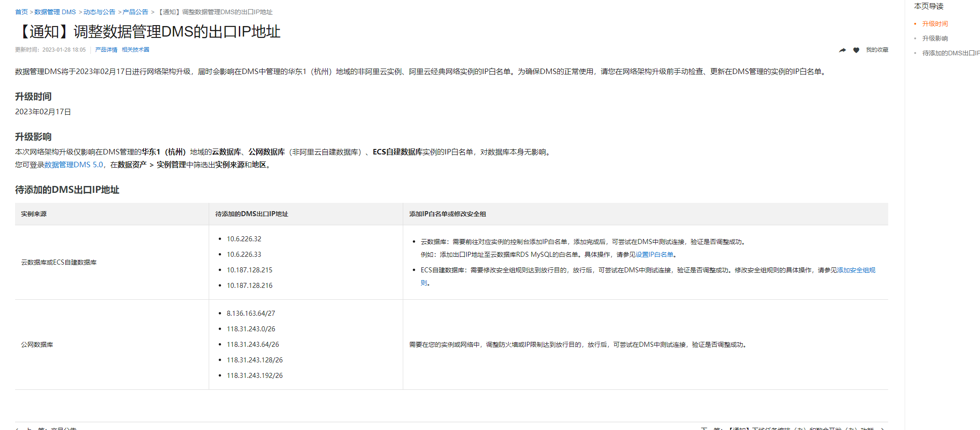Jump to 升级影响 in page guide
This screenshot has height=430, width=980.
(935, 38)
